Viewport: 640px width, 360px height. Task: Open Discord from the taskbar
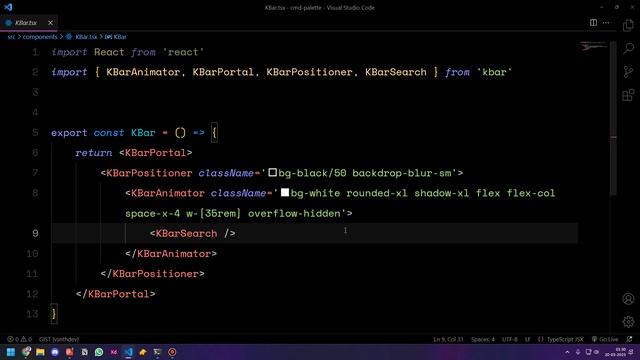coord(55,352)
